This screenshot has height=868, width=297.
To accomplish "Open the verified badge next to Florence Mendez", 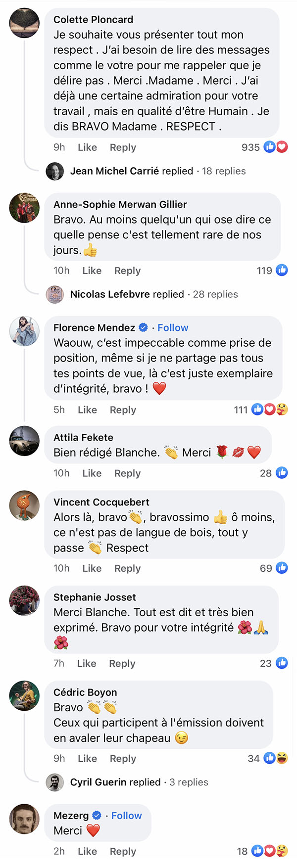I will pyautogui.click(x=143, y=327).
